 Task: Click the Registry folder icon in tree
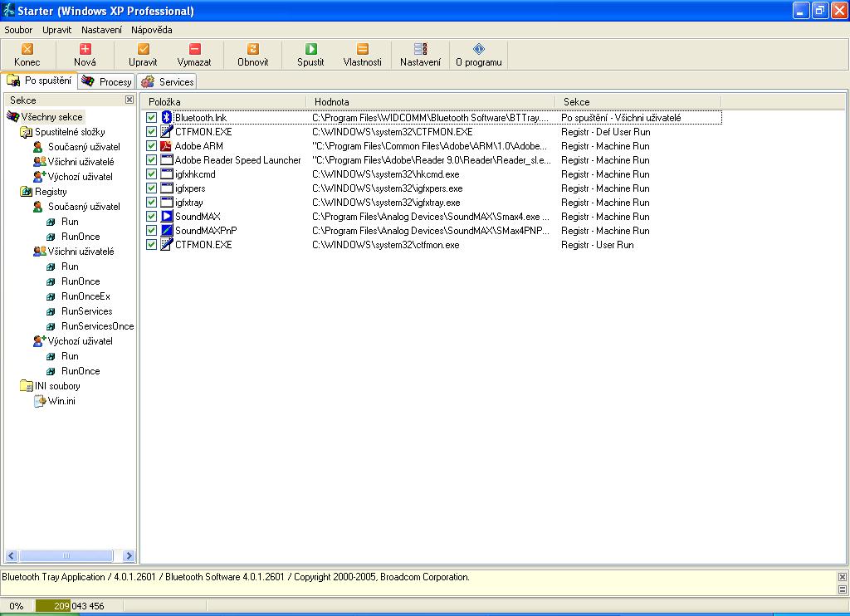[x=26, y=192]
